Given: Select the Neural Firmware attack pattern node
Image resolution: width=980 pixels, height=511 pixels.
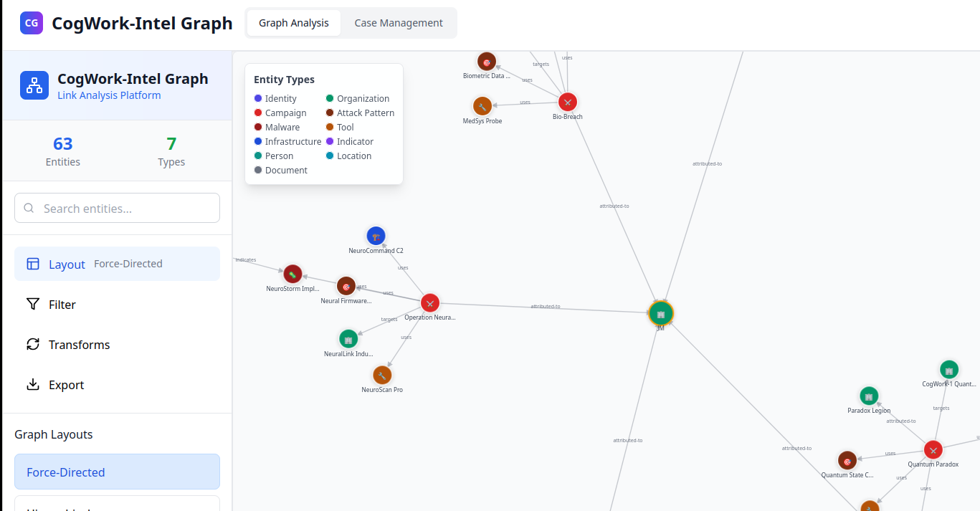Looking at the screenshot, I should pyautogui.click(x=346, y=286).
